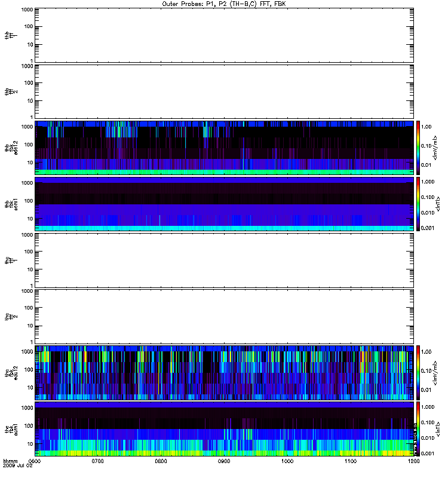Click the '1.00' value on thb edc12 color bar
This screenshot has width=448, height=478.
tap(426, 127)
